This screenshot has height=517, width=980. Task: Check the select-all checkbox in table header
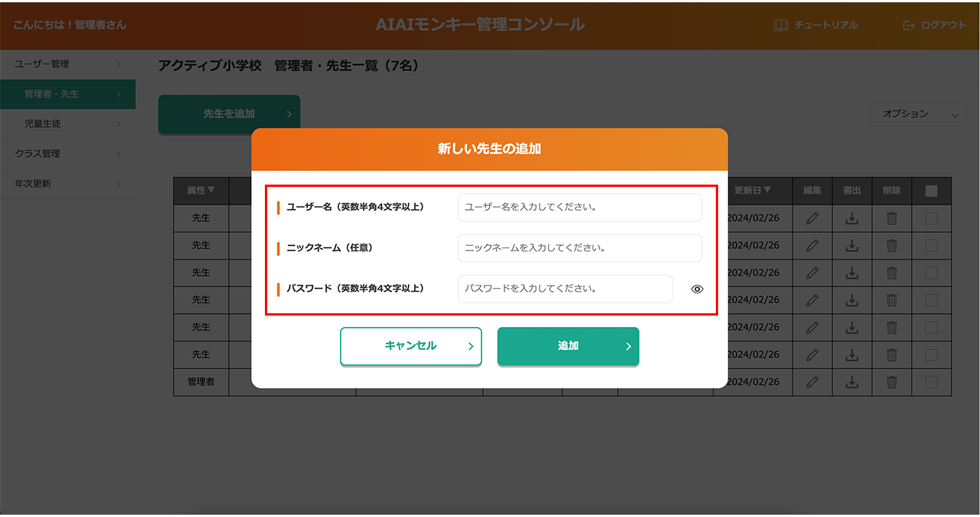931,191
